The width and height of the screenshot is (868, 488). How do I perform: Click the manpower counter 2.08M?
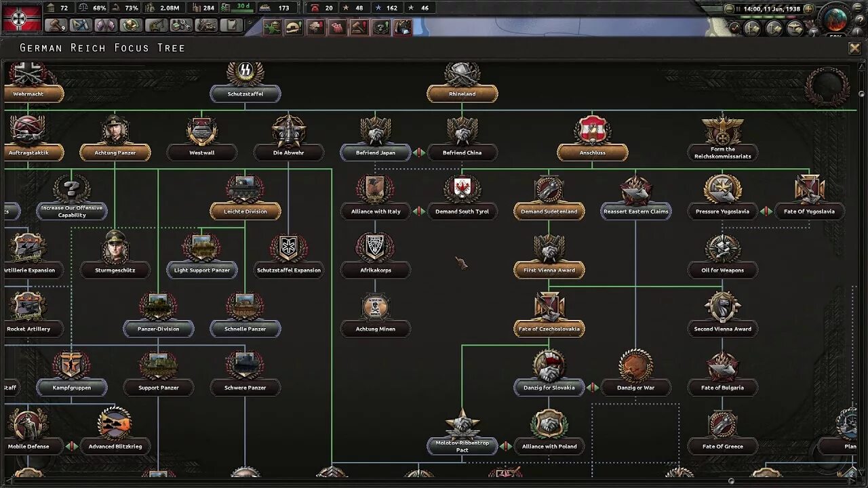pos(163,8)
